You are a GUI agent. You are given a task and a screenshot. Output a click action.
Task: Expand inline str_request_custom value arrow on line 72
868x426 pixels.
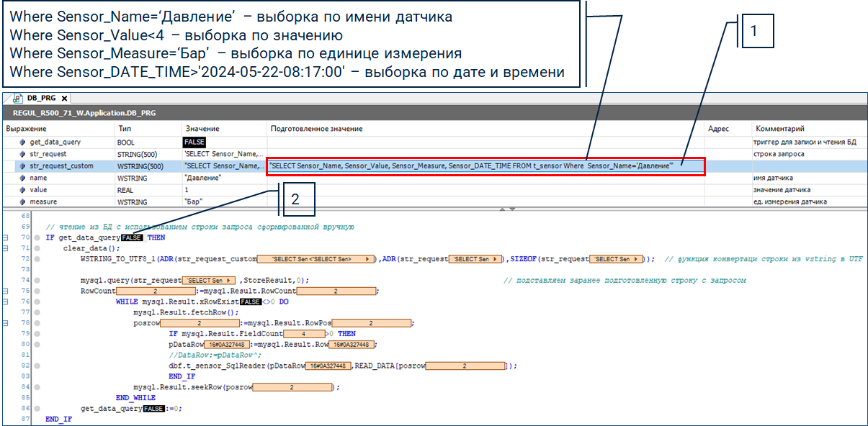pos(368,259)
